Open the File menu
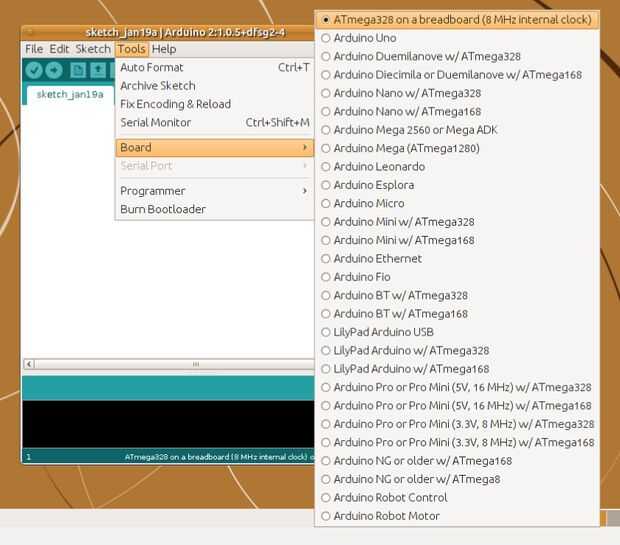The image size is (620, 545). [34, 49]
